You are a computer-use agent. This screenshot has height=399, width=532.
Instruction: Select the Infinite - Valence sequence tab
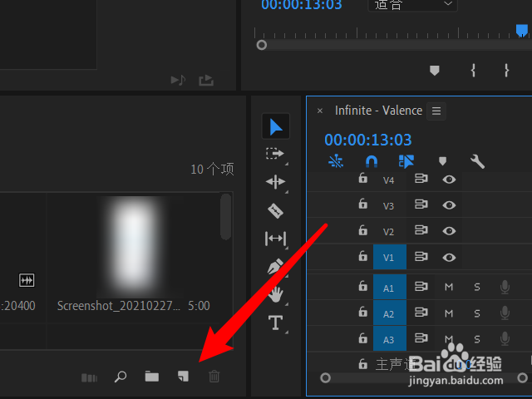[x=378, y=111]
